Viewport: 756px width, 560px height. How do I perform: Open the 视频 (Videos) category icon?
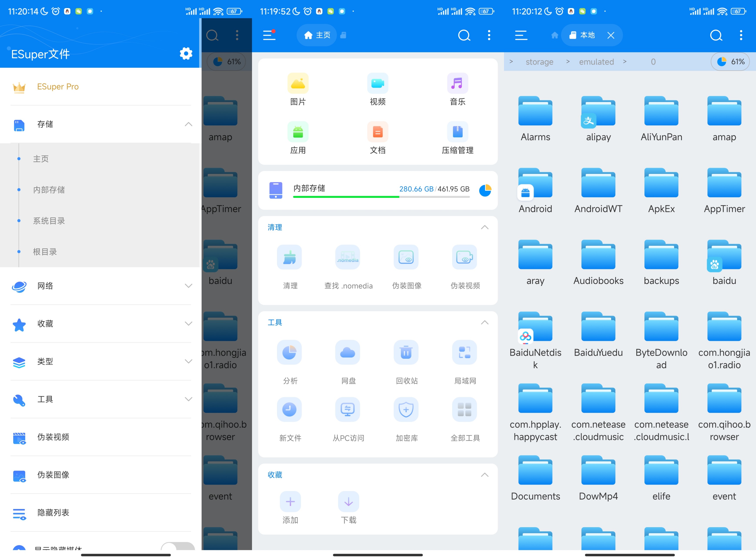click(377, 83)
